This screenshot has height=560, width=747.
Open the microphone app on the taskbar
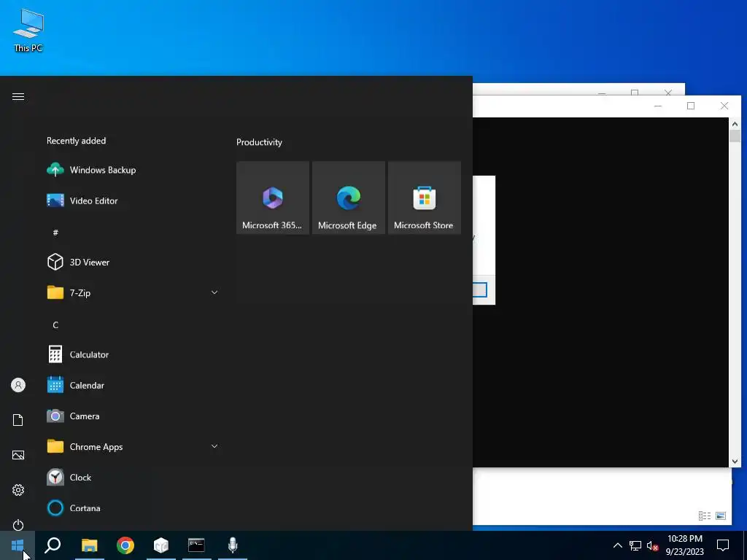coord(233,545)
